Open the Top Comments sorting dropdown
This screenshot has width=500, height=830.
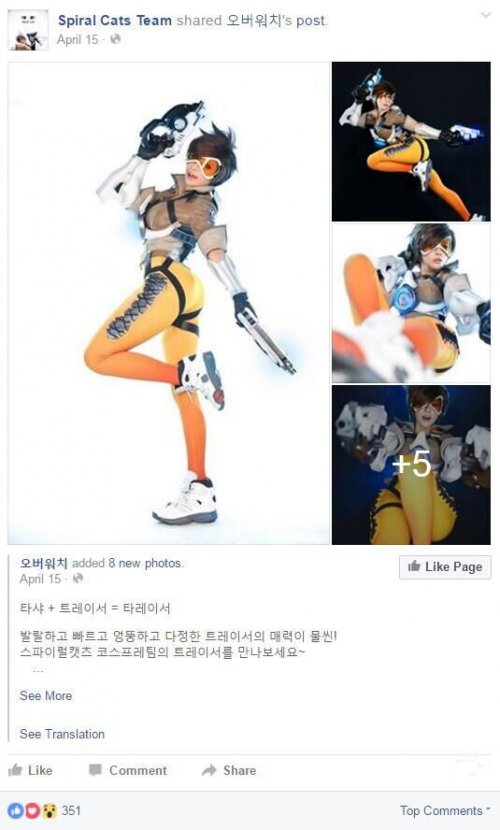(x=445, y=810)
